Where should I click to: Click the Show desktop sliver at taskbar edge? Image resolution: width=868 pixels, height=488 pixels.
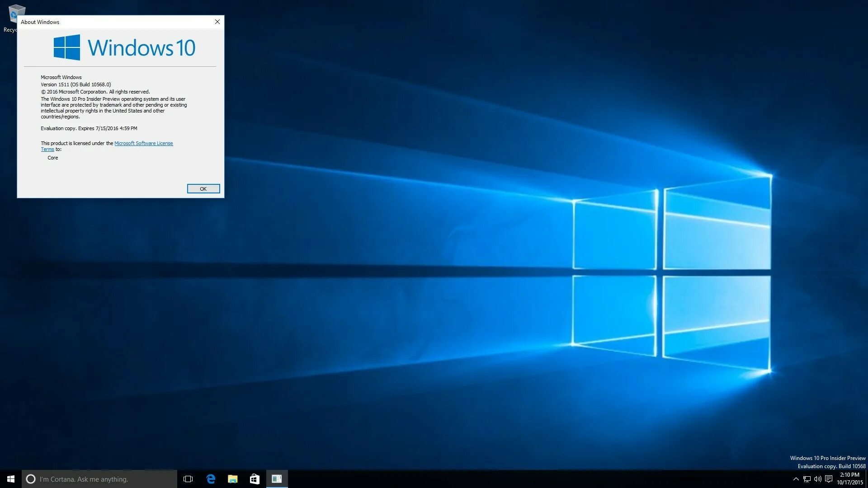867,479
